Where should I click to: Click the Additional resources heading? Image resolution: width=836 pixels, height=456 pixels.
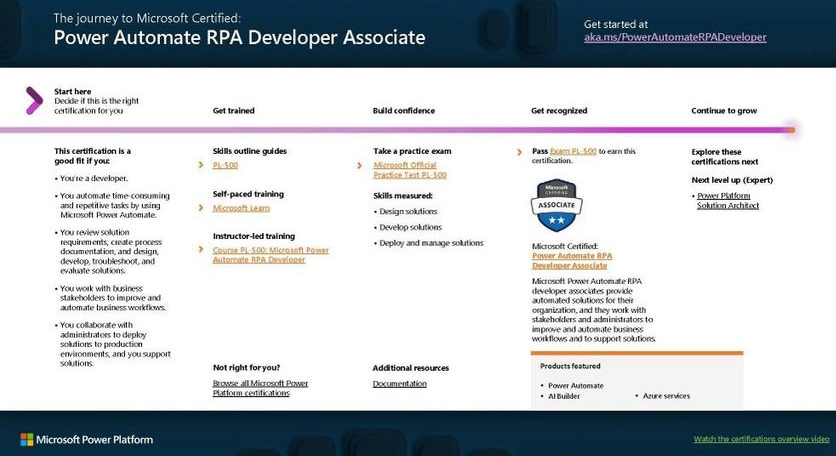click(411, 368)
